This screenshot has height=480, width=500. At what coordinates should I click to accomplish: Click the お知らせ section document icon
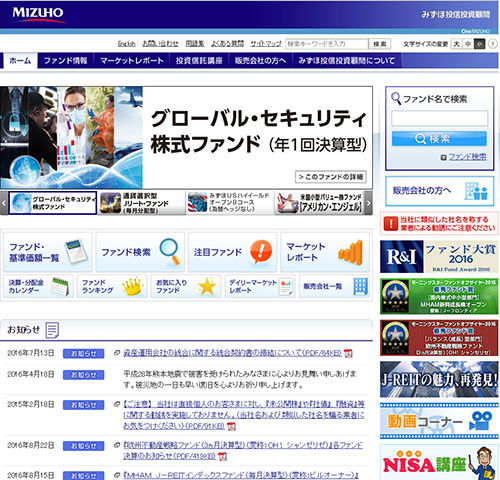pos(52,330)
